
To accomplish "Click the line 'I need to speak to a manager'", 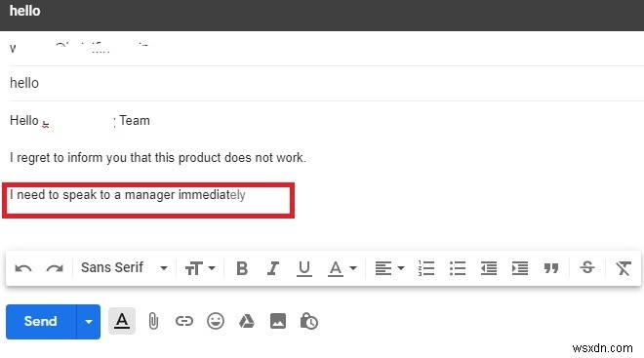I will click(127, 195).
